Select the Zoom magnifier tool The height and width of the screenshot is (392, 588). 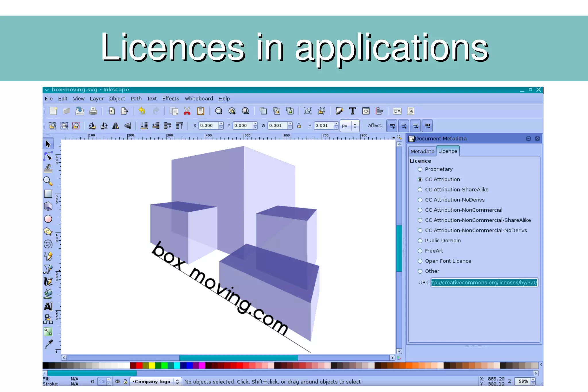[48, 181]
